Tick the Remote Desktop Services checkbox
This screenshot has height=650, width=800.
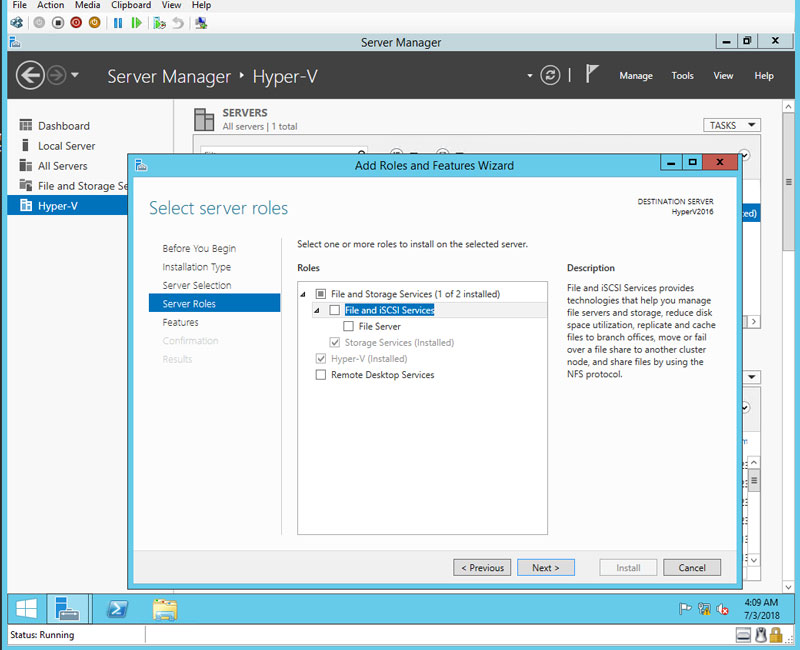(321, 375)
